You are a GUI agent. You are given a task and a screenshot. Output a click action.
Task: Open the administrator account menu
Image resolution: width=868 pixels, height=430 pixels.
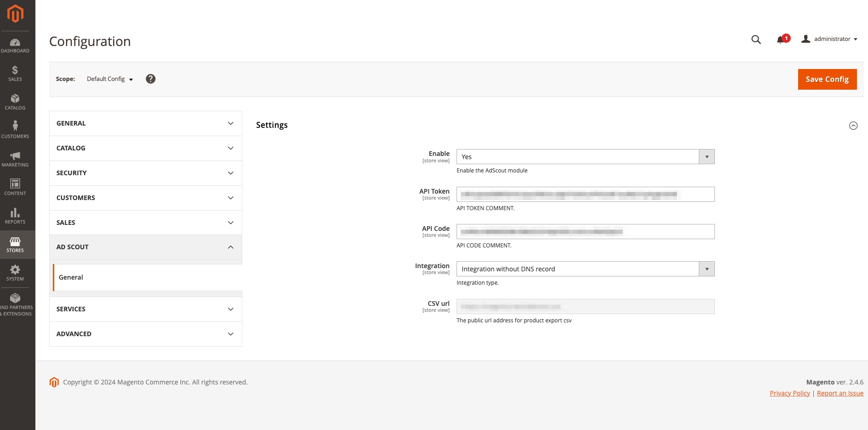point(829,39)
